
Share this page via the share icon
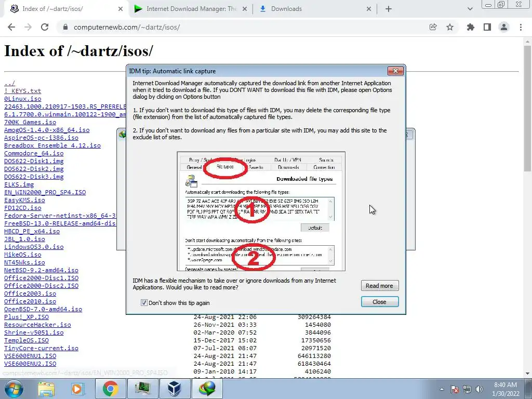pyautogui.click(x=433, y=27)
